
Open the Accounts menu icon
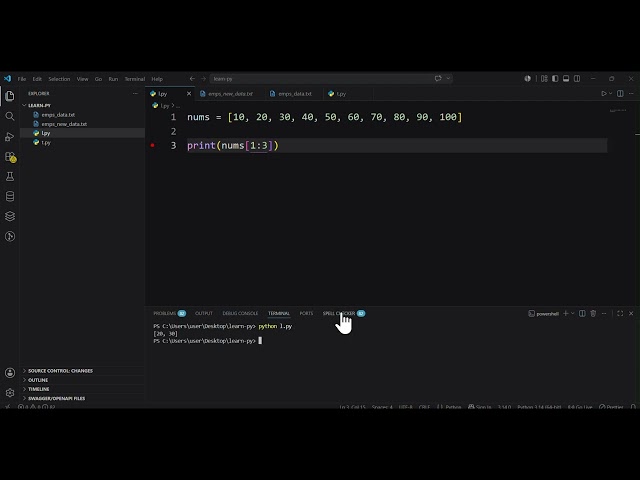10,373
